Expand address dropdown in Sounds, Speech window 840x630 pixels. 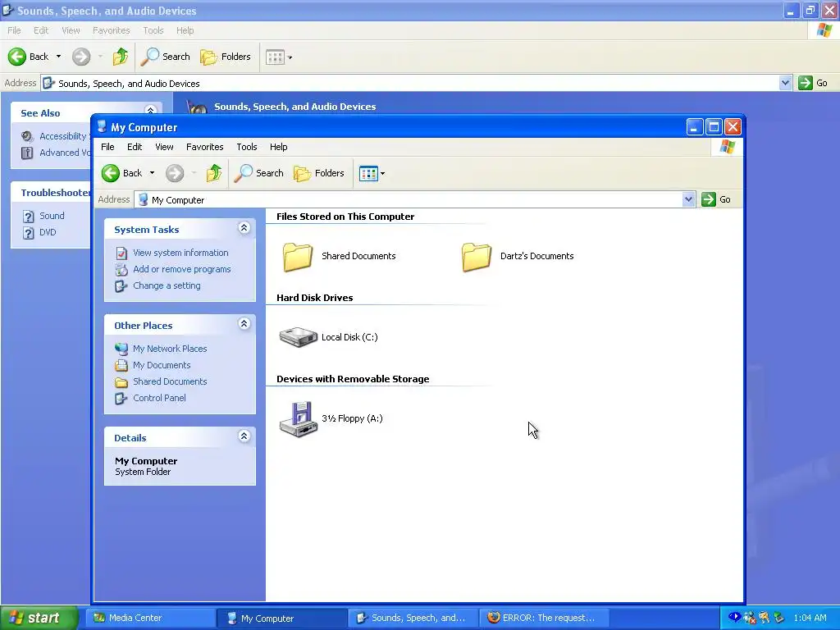pyautogui.click(x=785, y=83)
